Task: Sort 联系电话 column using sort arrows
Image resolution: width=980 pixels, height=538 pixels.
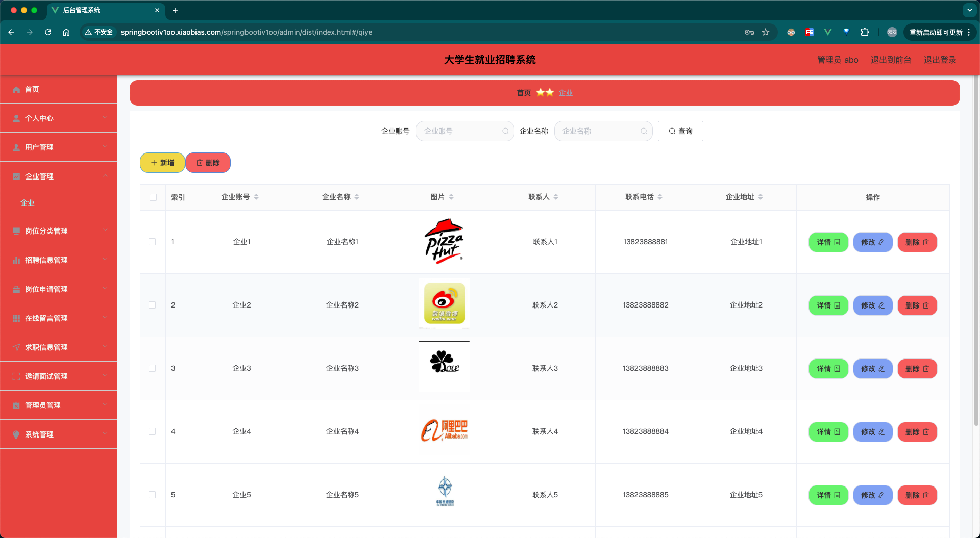Action: click(x=660, y=197)
